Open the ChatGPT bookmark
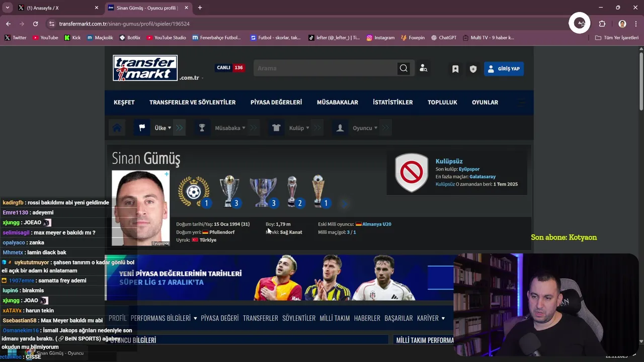 (444, 38)
